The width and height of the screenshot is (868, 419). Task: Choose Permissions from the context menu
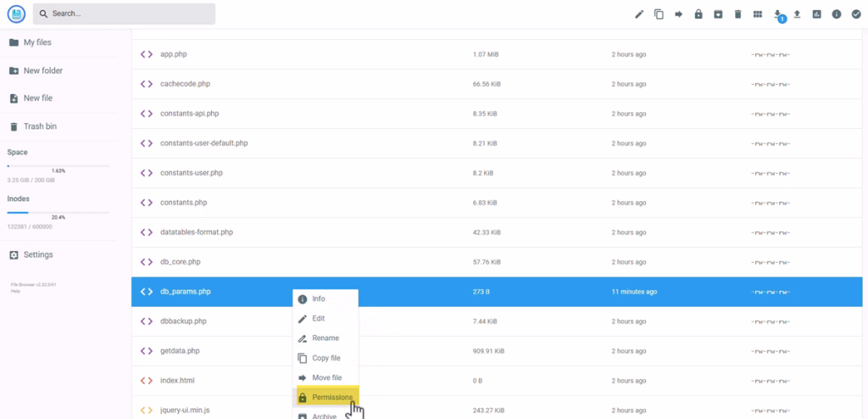(325, 398)
